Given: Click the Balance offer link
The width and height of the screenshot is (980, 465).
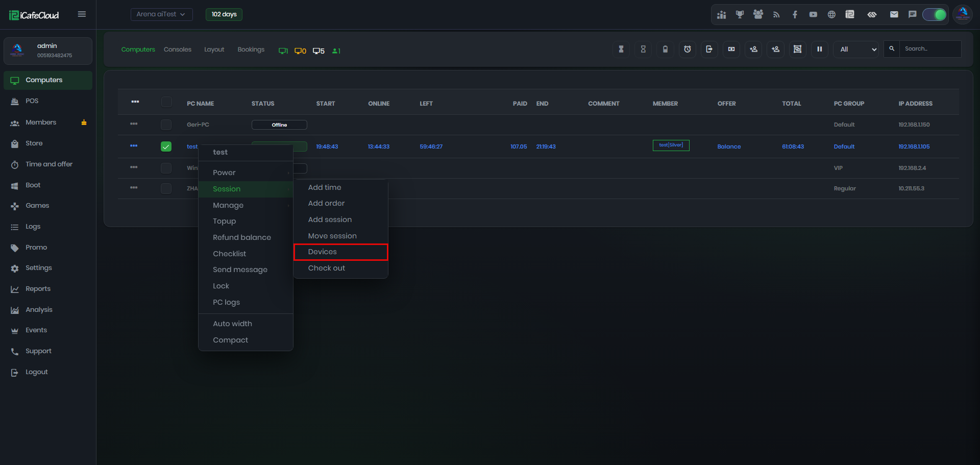Looking at the screenshot, I should click(729, 146).
